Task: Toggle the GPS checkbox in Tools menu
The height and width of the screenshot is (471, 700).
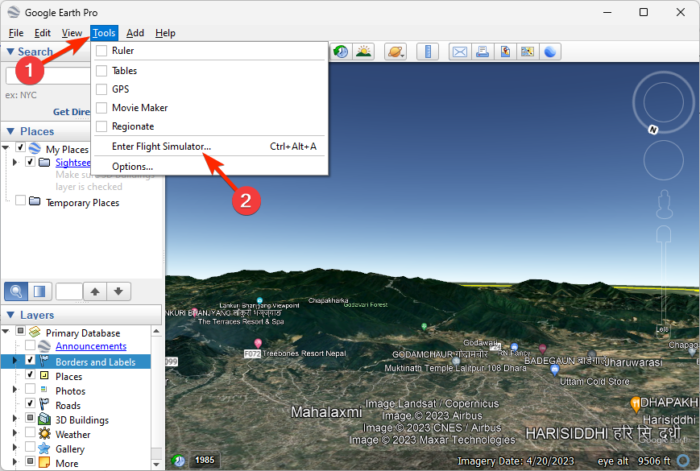Action: (102, 89)
